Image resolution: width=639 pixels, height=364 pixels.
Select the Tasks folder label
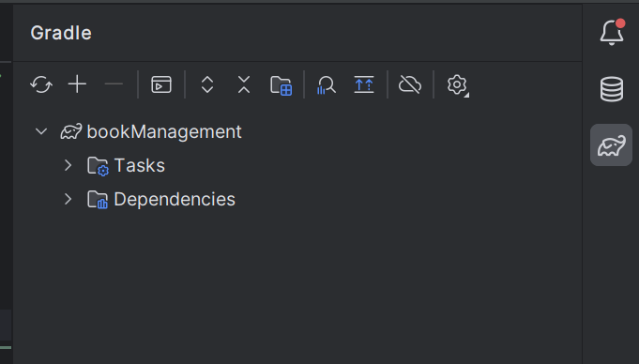(140, 165)
